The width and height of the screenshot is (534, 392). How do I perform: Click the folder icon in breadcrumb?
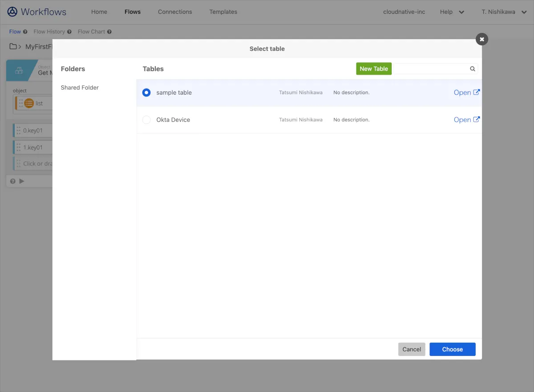tap(13, 47)
